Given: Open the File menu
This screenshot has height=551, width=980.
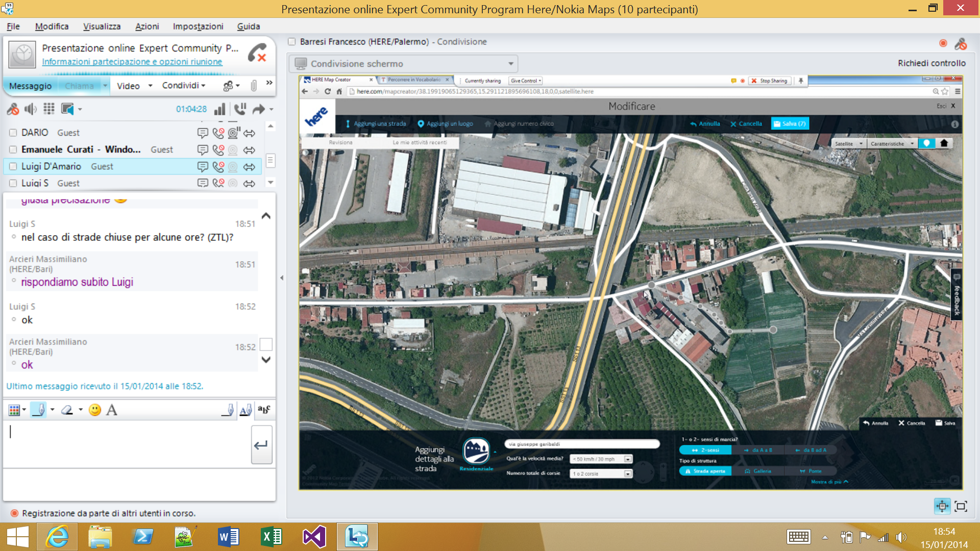Looking at the screenshot, I should pos(13,27).
